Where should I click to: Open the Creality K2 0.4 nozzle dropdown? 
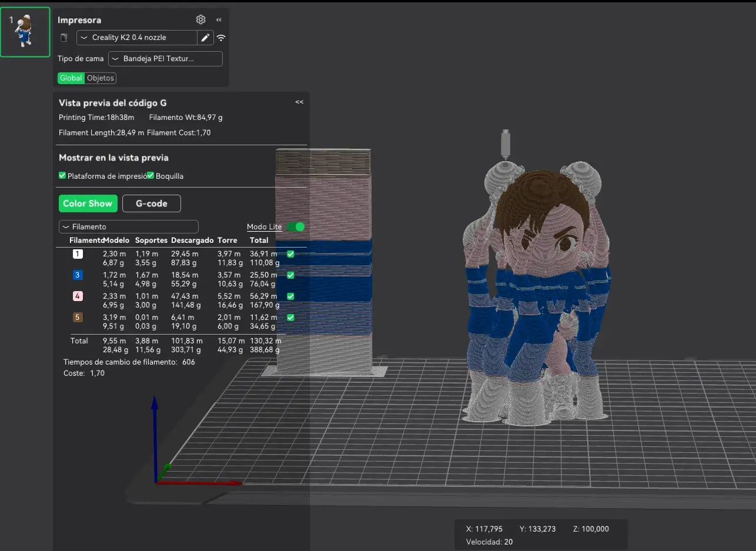[x=137, y=38]
